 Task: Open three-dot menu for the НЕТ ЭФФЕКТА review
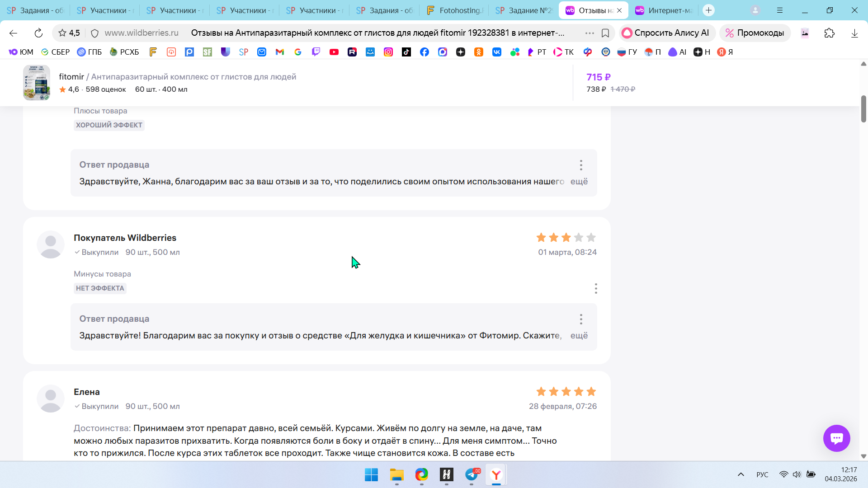coord(596,288)
